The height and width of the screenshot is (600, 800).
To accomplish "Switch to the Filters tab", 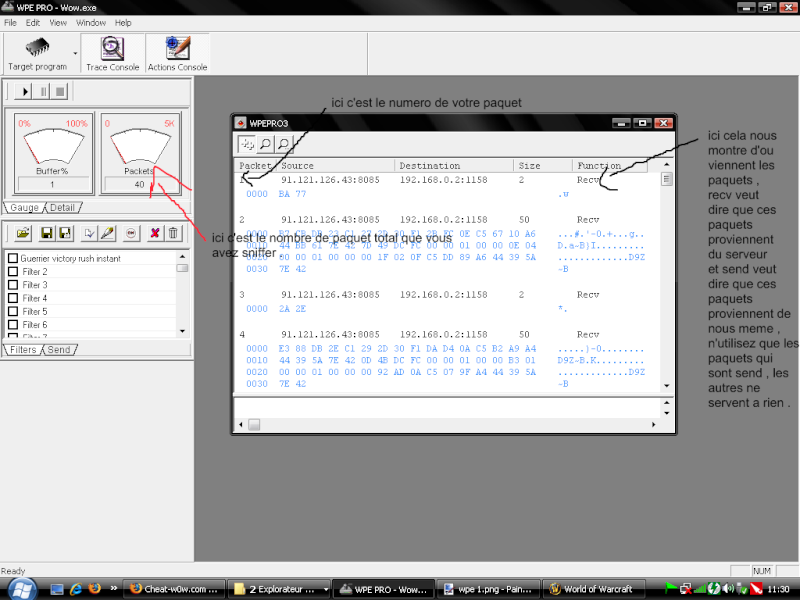I will [x=23, y=349].
